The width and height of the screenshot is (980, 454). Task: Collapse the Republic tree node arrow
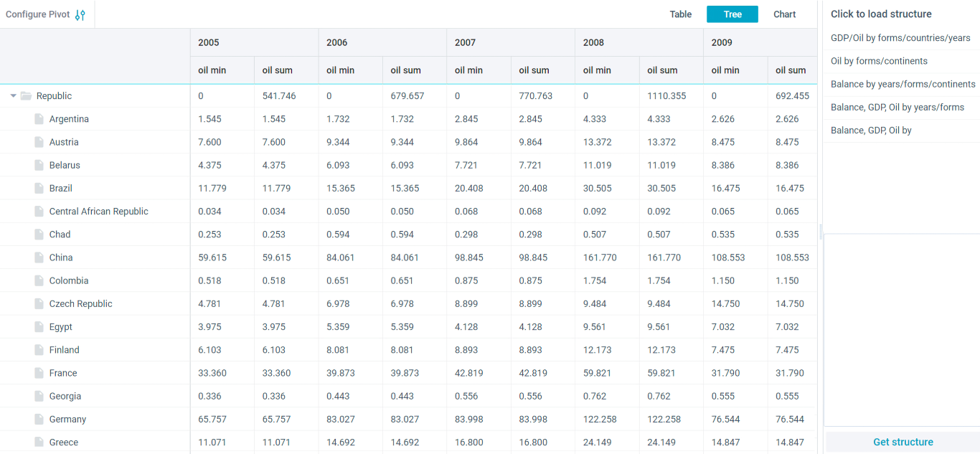point(14,96)
